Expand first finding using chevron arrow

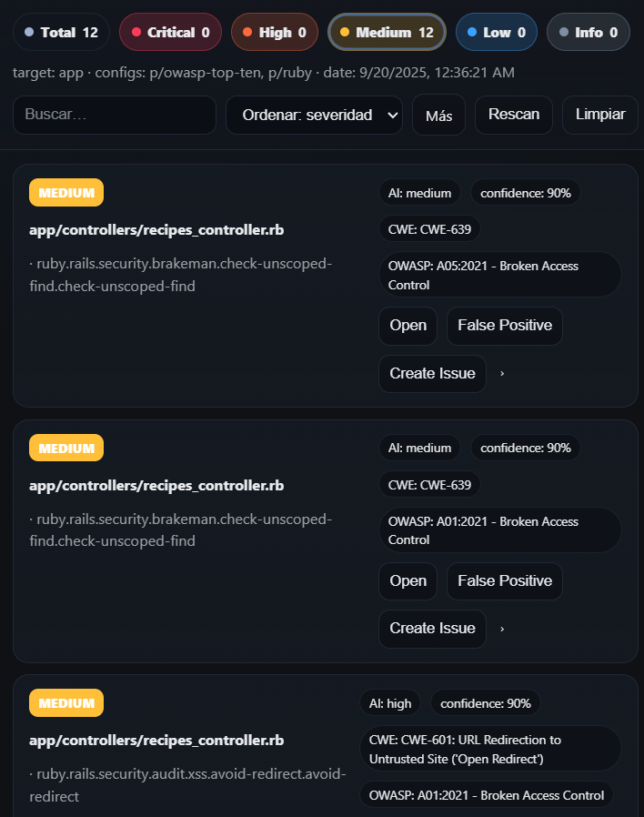[x=503, y=374]
